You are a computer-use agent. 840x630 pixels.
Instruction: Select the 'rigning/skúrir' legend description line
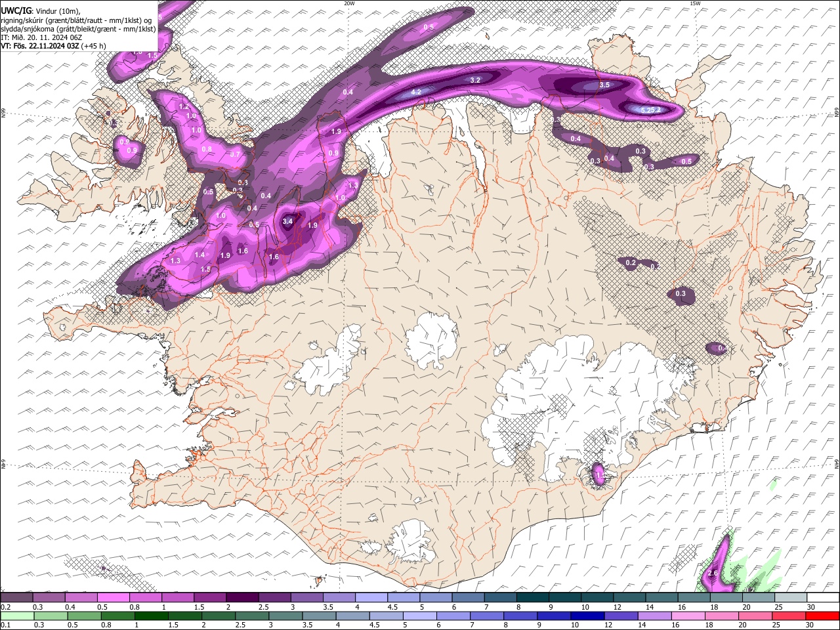76,20
